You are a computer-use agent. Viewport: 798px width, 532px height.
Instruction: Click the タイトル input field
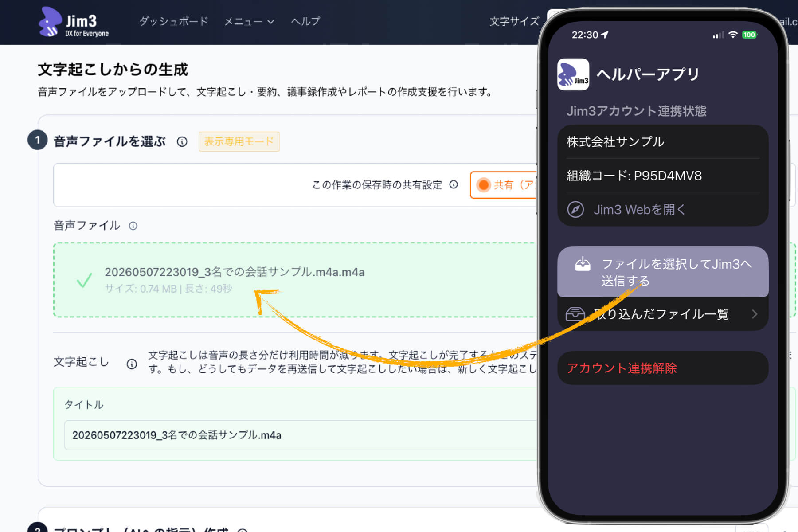pyautogui.click(x=301, y=435)
